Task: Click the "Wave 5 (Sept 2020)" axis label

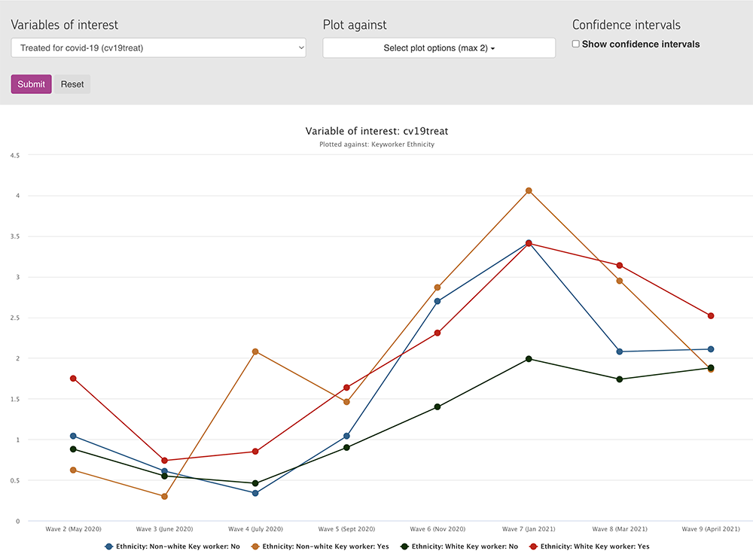Action: pyautogui.click(x=346, y=529)
